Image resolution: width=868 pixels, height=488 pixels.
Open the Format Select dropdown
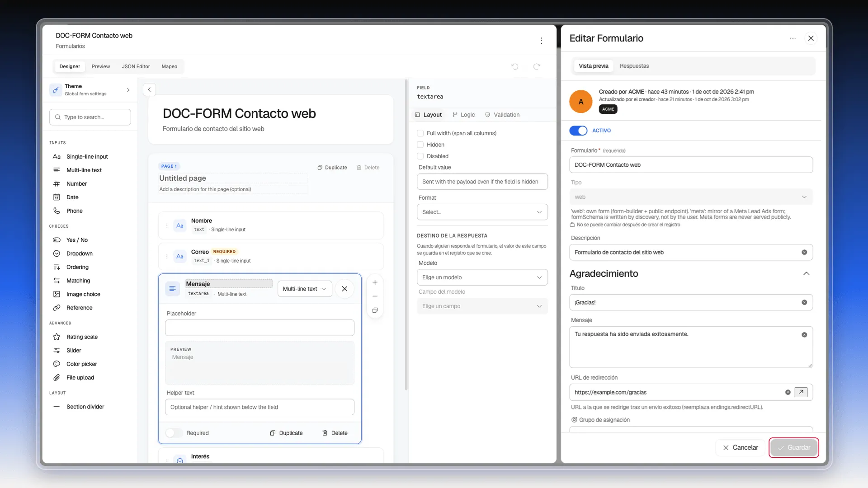[x=482, y=212]
